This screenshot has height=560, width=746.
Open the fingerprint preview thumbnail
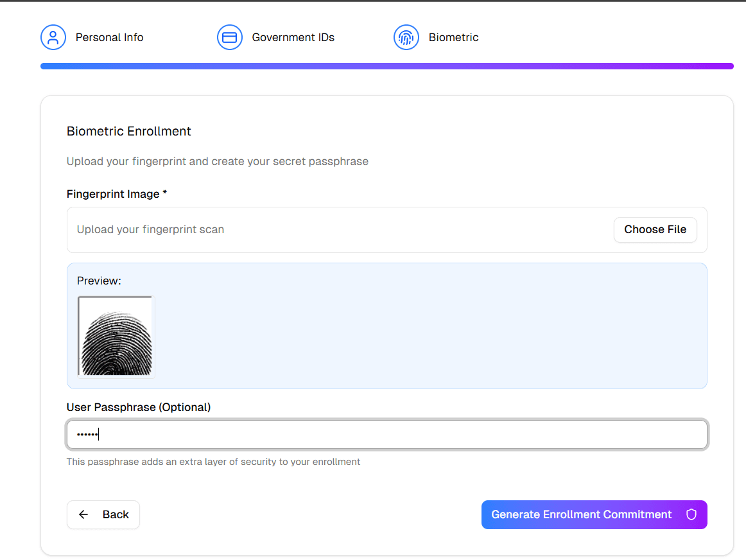tap(116, 336)
